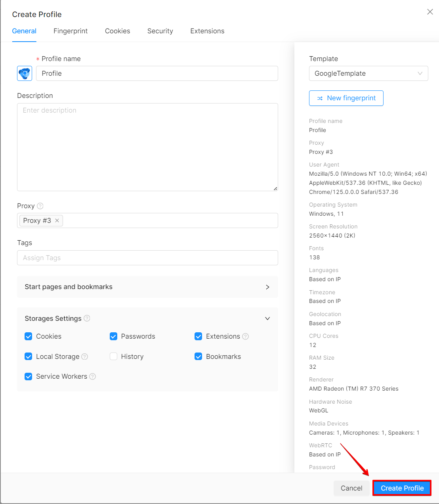Uncheck the Service Workers checkbox
Image resolution: width=439 pixels, height=504 pixels.
pyautogui.click(x=29, y=376)
